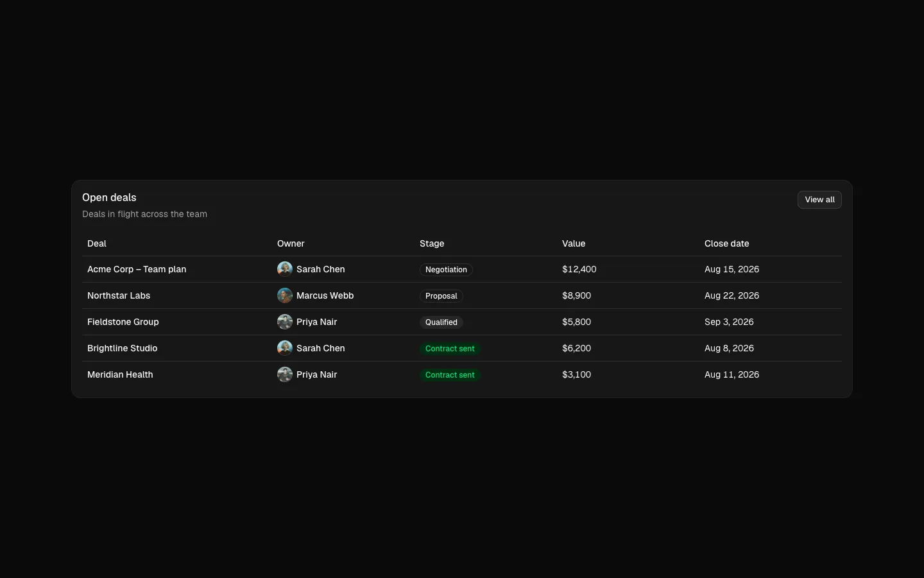The width and height of the screenshot is (924, 578).
Task: Click the Sep 3, 2026 close date
Action: click(730, 322)
